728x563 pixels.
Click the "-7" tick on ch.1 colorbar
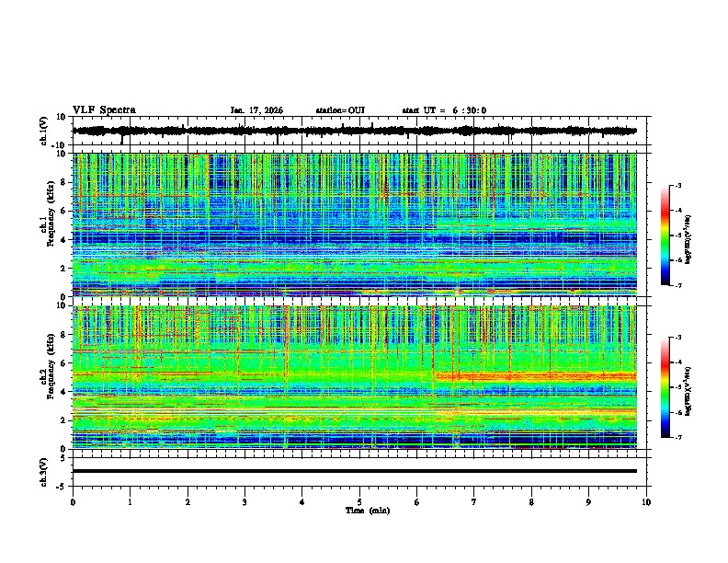[677, 285]
